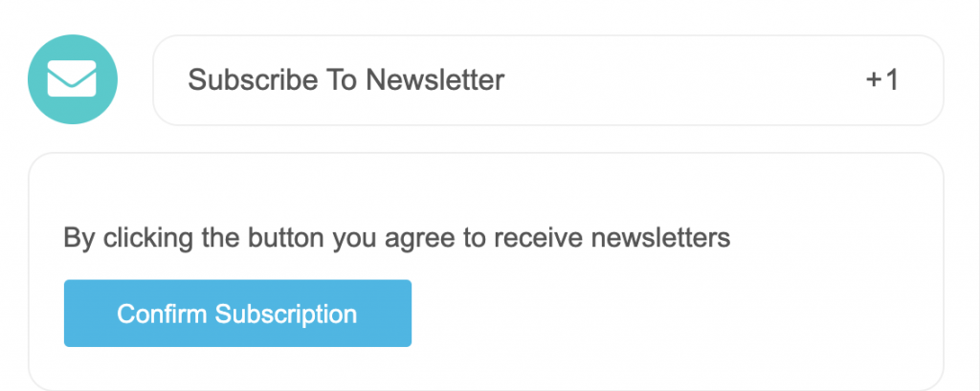Click blank space between title and +1
Viewport: 980px width, 391px height.
(684, 80)
